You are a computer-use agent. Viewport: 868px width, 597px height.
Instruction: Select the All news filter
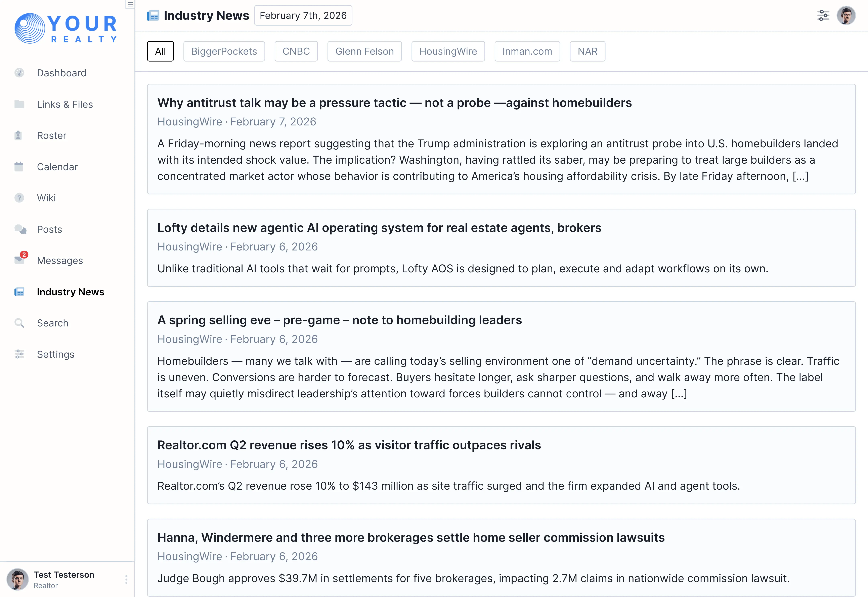point(160,51)
